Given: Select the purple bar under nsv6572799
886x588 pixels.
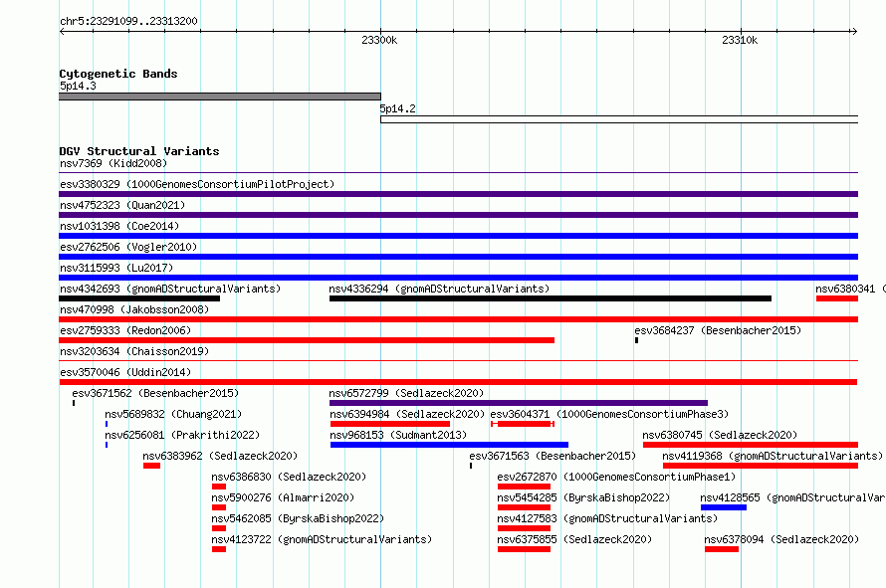Looking at the screenshot, I should click(x=518, y=403).
